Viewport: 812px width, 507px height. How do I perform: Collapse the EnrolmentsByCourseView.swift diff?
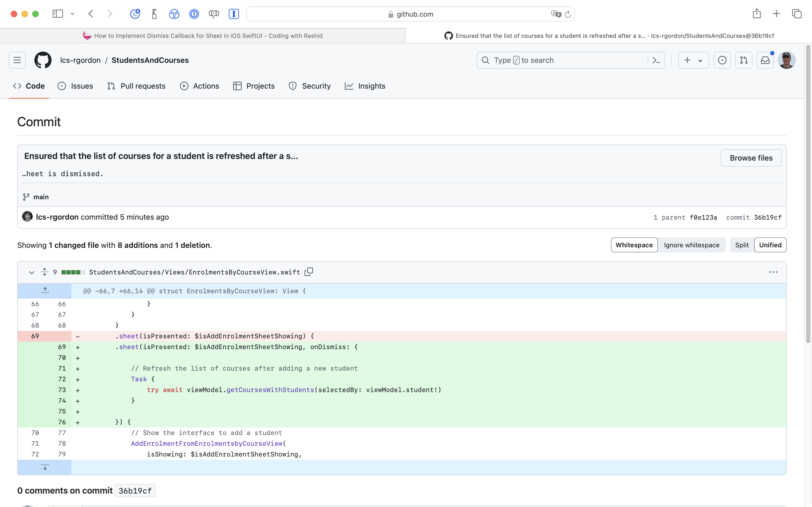(x=31, y=272)
